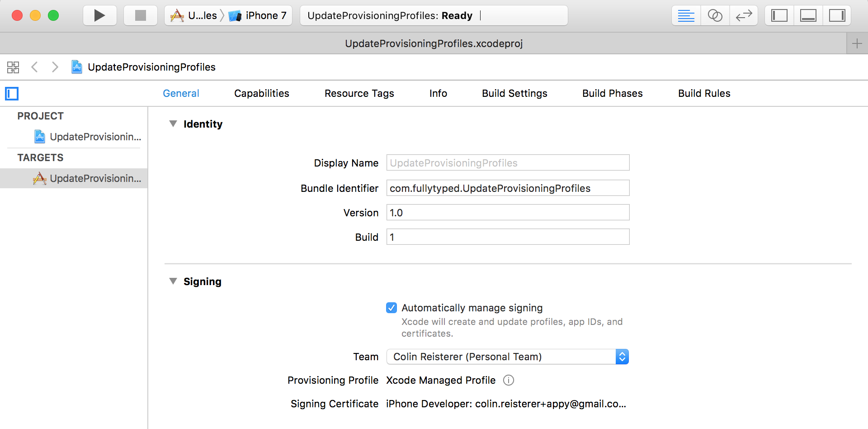This screenshot has width=868, height=429.
Task: Click UpdateProvisioningProfiles in the jump bar
Action: click(x=151, y=67)
